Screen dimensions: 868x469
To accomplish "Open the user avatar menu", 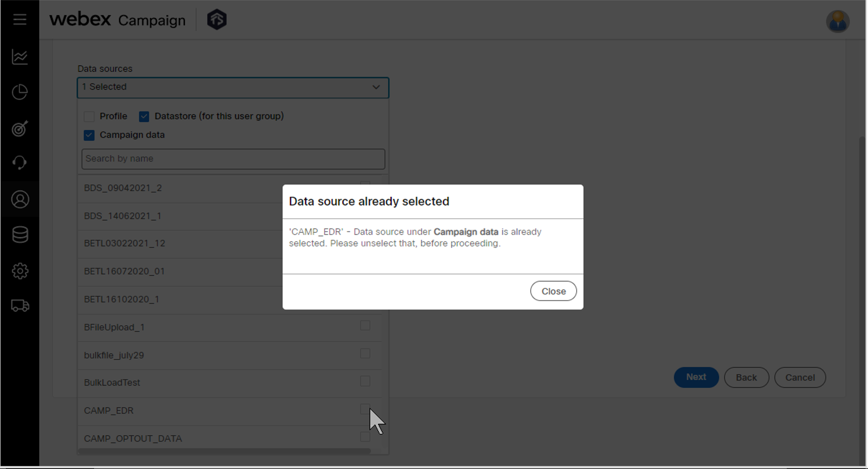I will pos(838,21).
